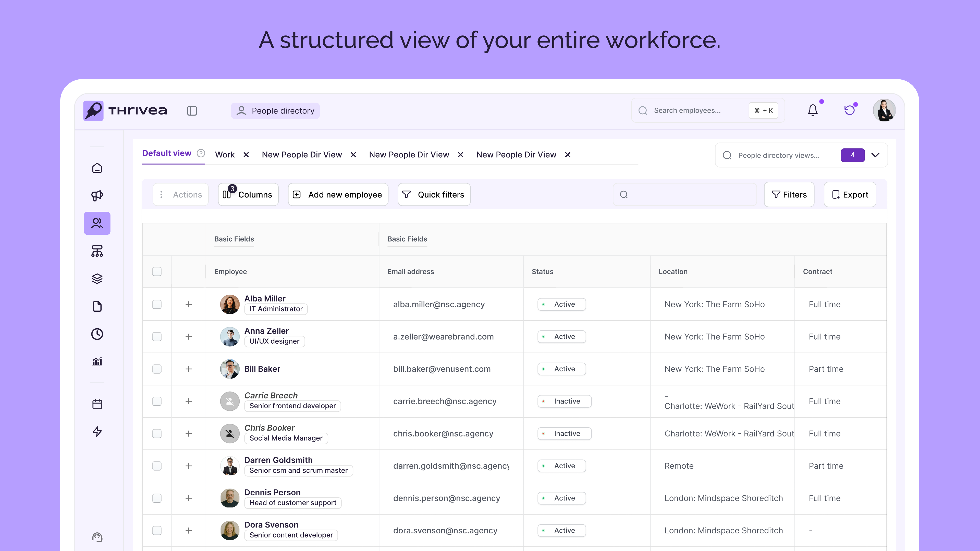
Task: Expand Anna Zeller's row with plus
Action: coord(188,336)
